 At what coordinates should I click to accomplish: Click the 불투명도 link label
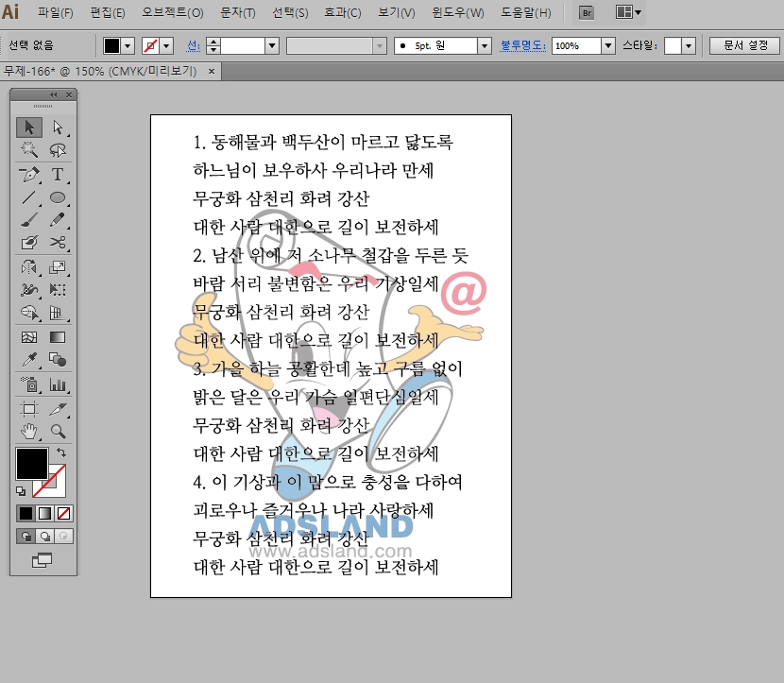[x=523, y=45]
